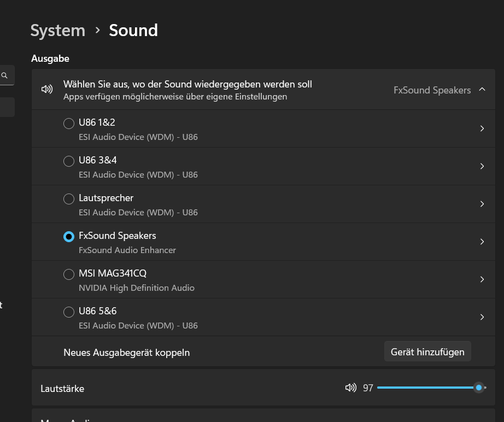Image resolution: width=504 pixels, height=422 pixels.
Task: Choose U86 5&6 as output
Action: (x=69, y=312)
